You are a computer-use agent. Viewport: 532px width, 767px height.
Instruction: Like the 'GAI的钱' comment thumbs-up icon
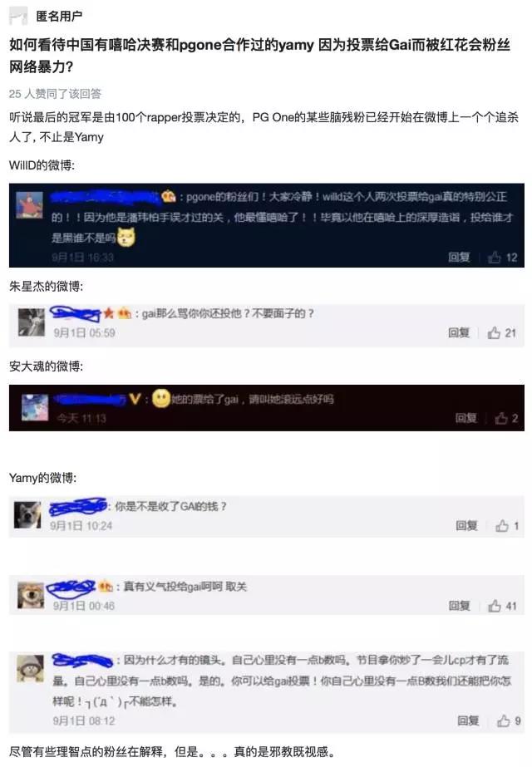click(501, 526)
